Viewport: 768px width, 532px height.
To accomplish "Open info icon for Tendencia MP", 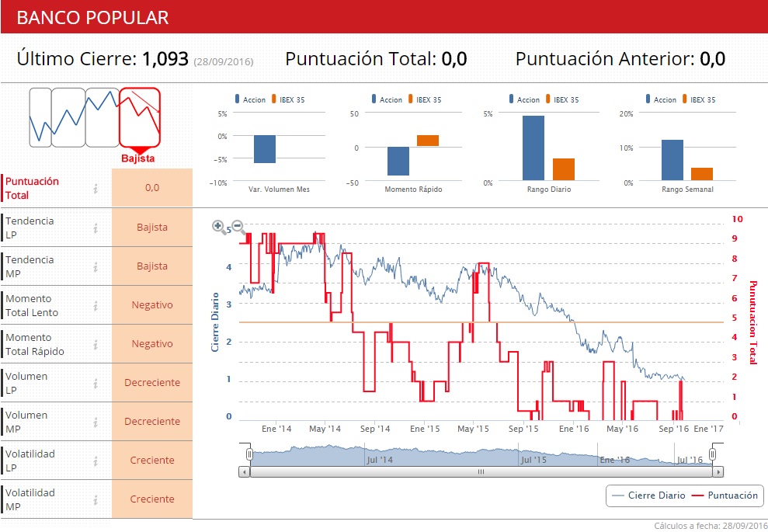I will pos(96,267).
